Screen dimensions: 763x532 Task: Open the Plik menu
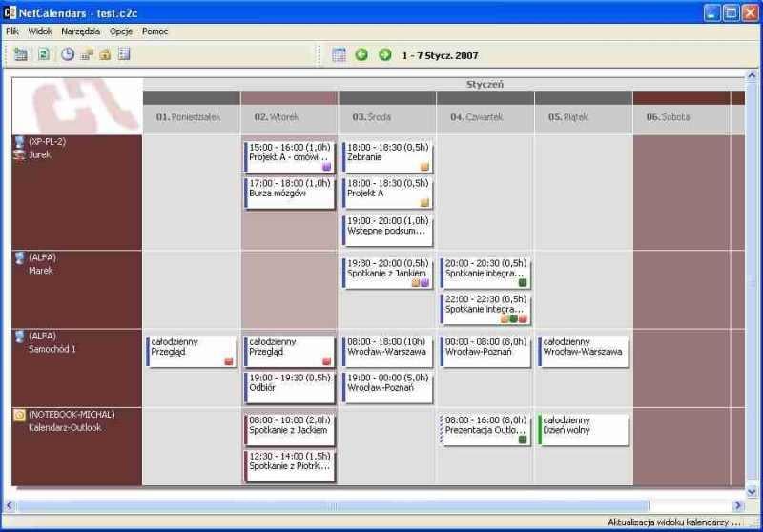(12, 31)
